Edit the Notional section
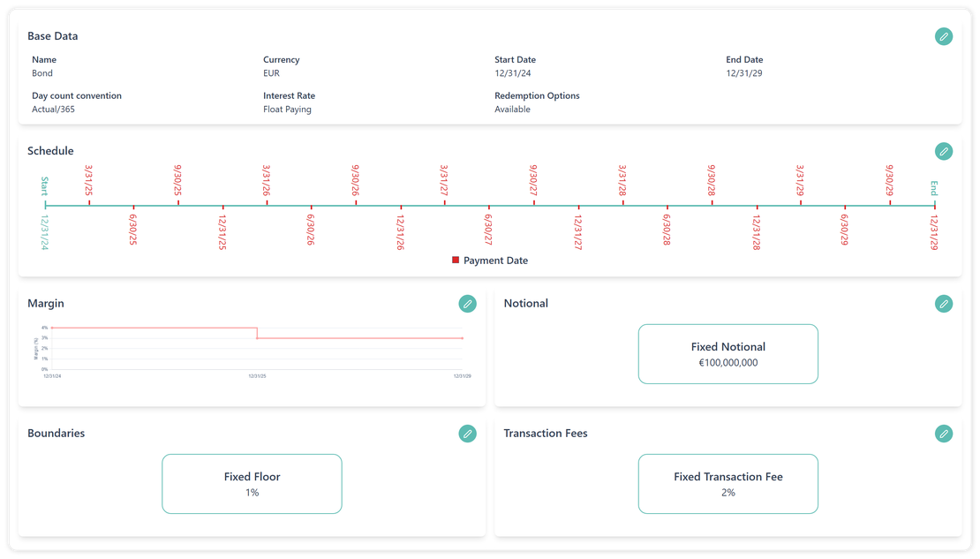The image size is (980, 559). click(x=944, y=304)
